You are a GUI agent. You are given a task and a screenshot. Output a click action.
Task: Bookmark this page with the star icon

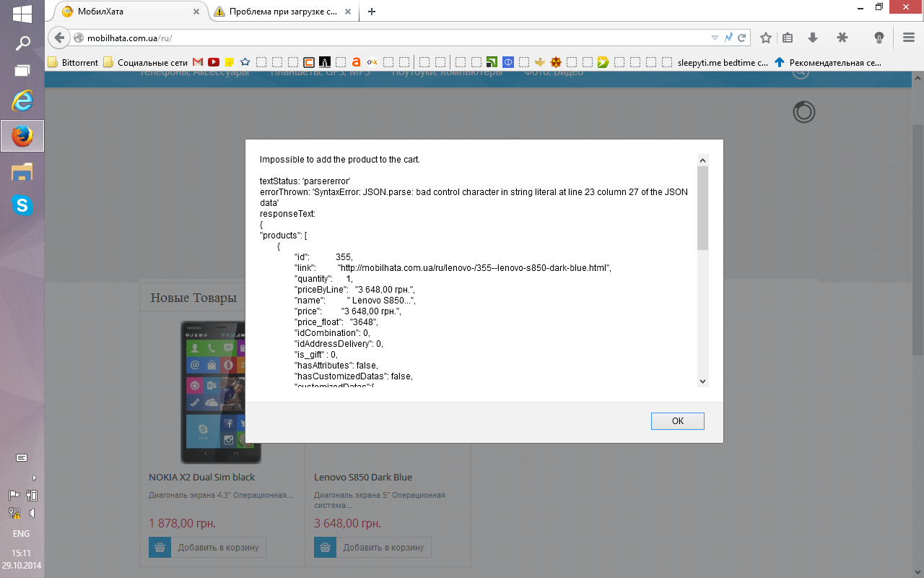pos(766,38)
